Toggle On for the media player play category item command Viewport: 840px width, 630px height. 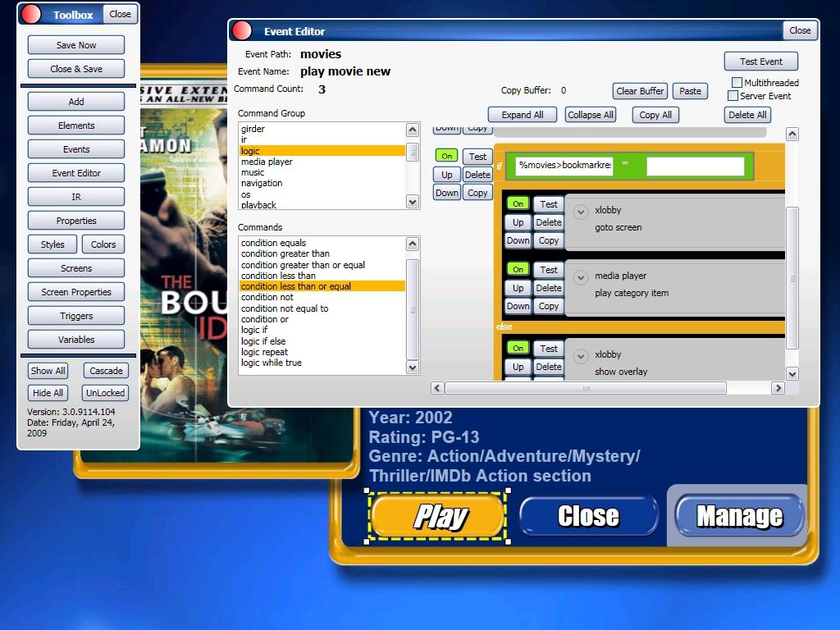click(518, 269)
